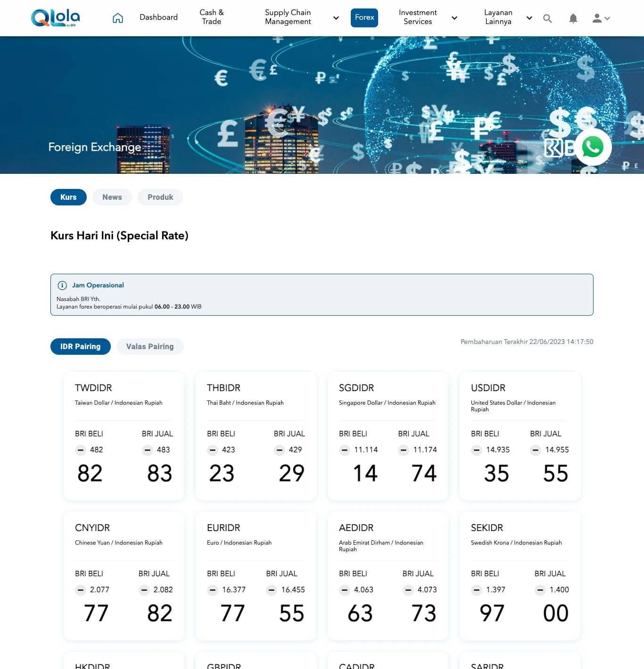Click minus icon beside AEDIDR 4.063
Screen dimensions: 644x669
click(x=345, y=590)
